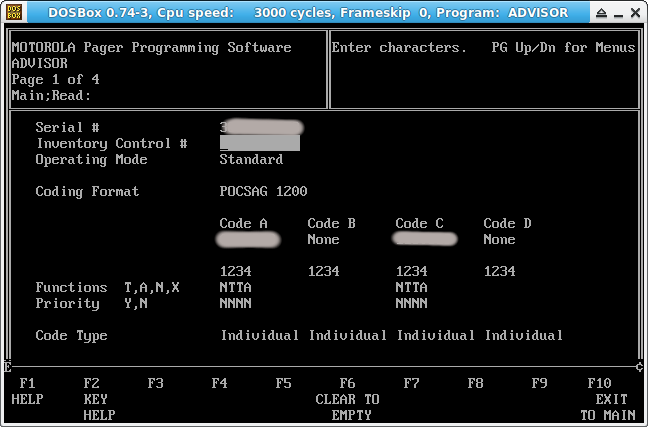Click the F2 KEY HELP label

pos(99,399)
